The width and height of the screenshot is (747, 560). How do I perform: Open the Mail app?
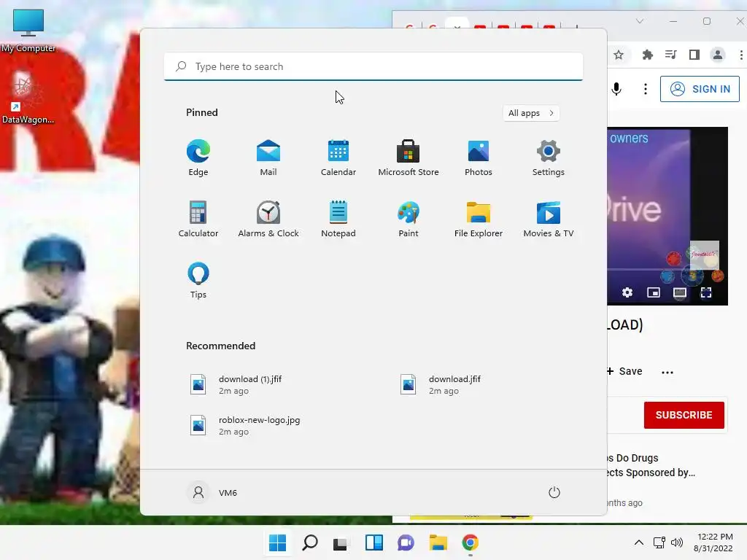point(268,157)
